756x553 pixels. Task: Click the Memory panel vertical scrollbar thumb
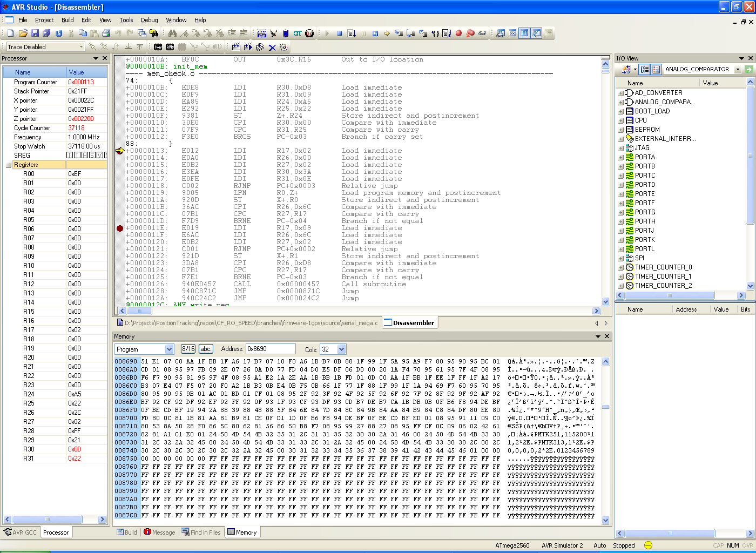[x=605, y=407]
